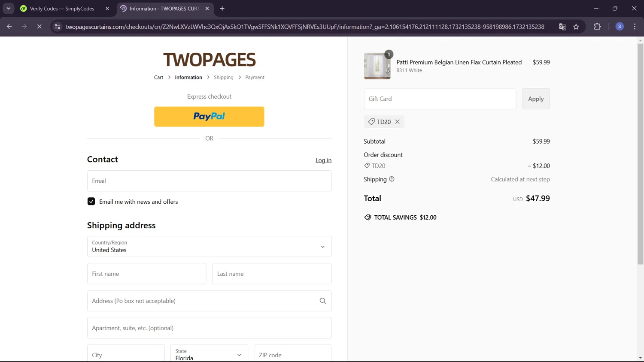
Task: Focus the First name field
Action: 146,274
